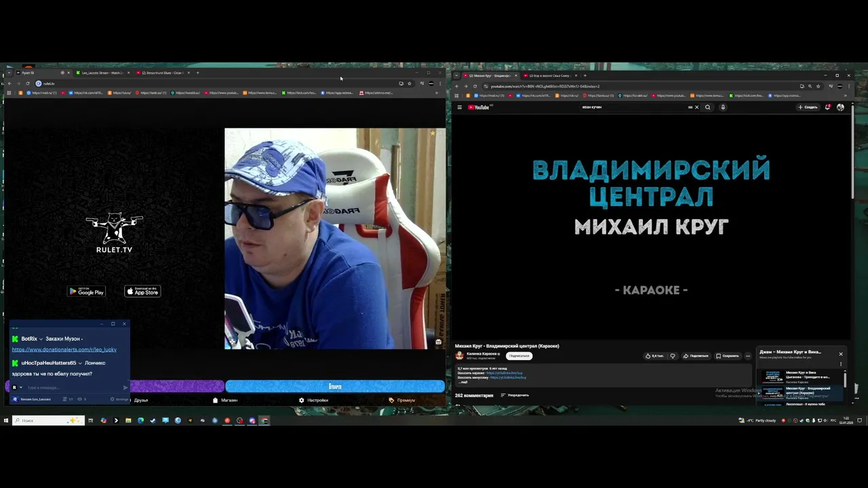This screenshot has width=868, height=488.
Task: Open the YouTube hamburger guide menu
Action: (x=459, y=107)
